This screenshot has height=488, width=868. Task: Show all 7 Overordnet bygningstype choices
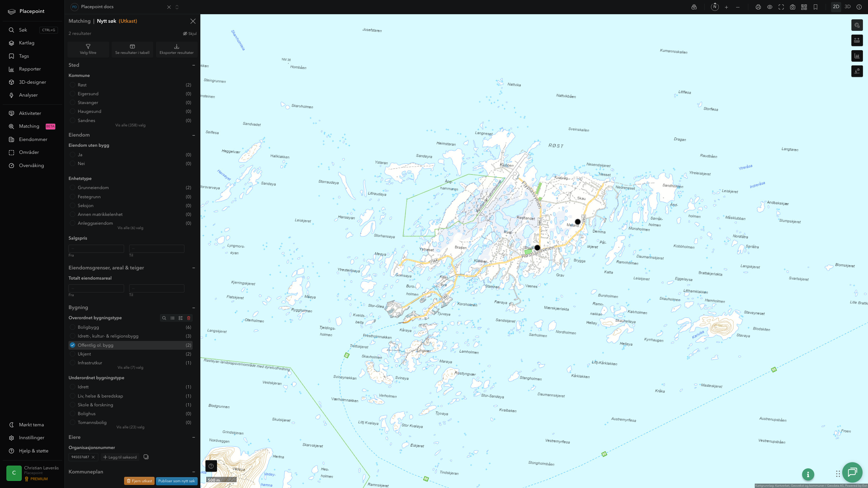pyautogui.click(x=131, y=368)
